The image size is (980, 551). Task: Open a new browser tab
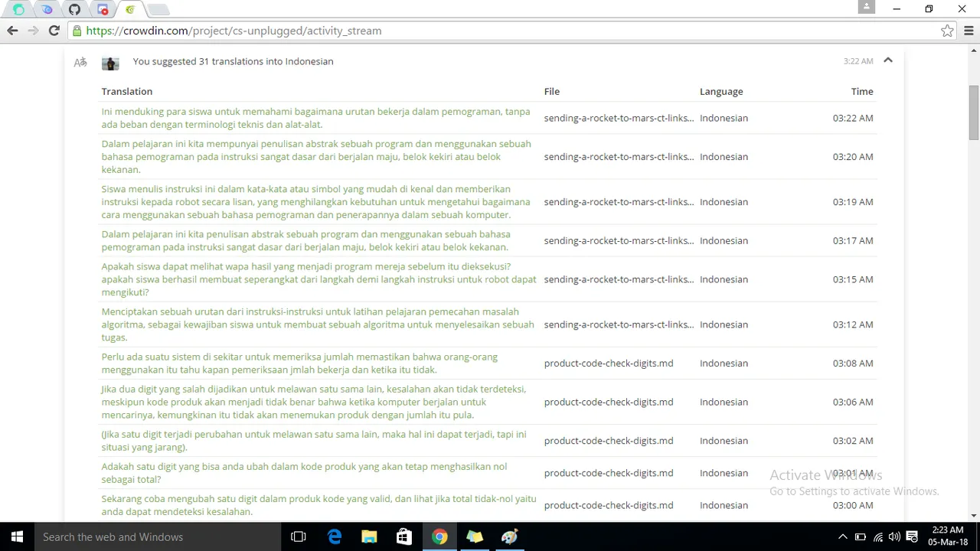click(x=158, y=10)
